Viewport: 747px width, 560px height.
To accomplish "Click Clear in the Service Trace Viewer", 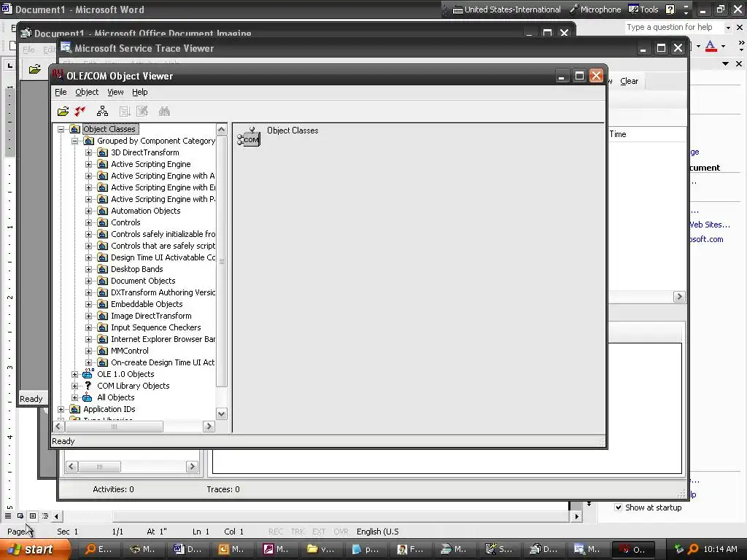I will pos(629,81).
